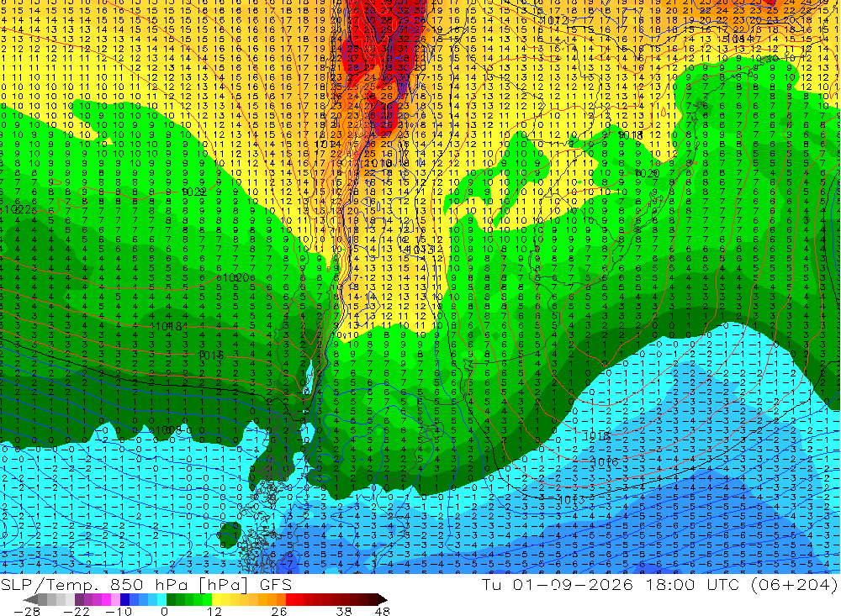Image resolution: width=841 pixels, height=616 pixels.
Task: Click the 0 legend label
Action: 164,611
